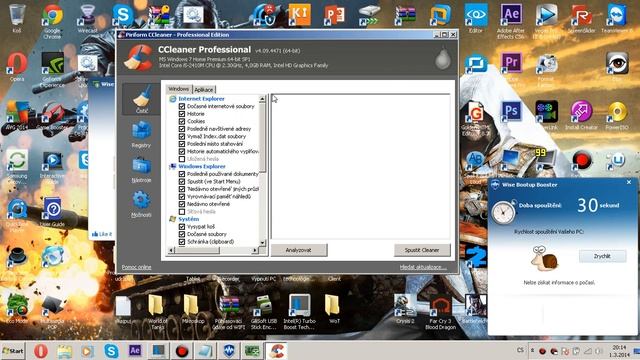Open the WoT folder on desktop
640x360 pixels.
[x=333, y=309]
